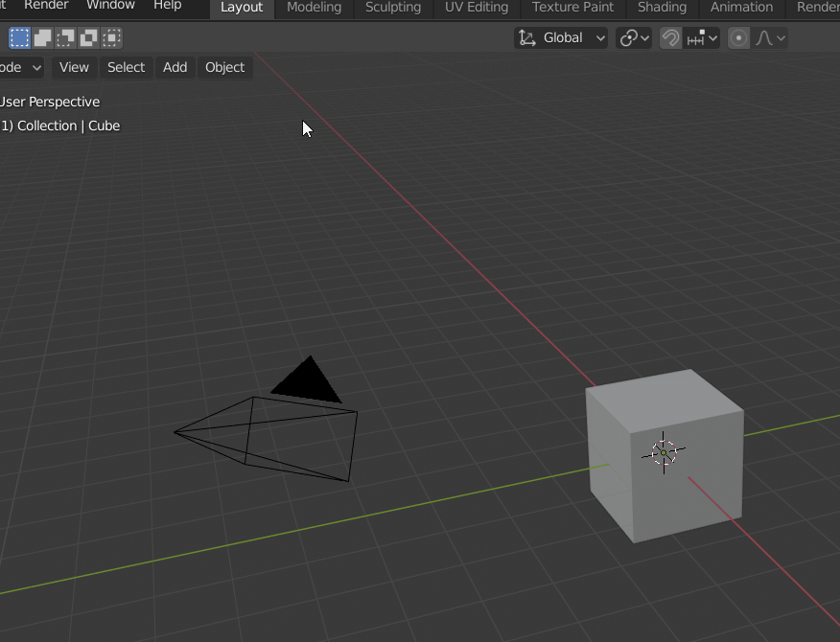This screenshot has height=642, width=840.
Task: Switch to the Layout workspace tab
Action: tap(242, 8)
